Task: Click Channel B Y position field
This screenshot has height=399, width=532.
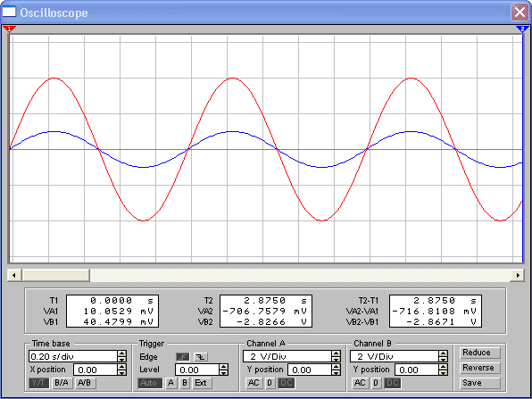Action: click(x=417, y=370)
